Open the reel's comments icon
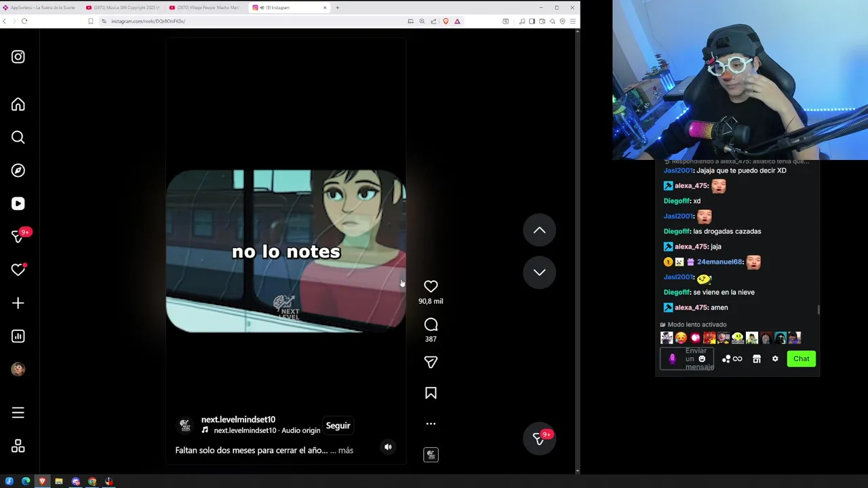This screenshot has height=488, width=868. 431,325
